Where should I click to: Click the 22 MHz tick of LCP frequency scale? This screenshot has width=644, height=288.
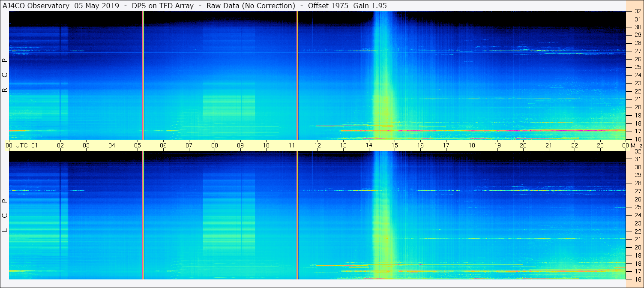tap(637, 231)
